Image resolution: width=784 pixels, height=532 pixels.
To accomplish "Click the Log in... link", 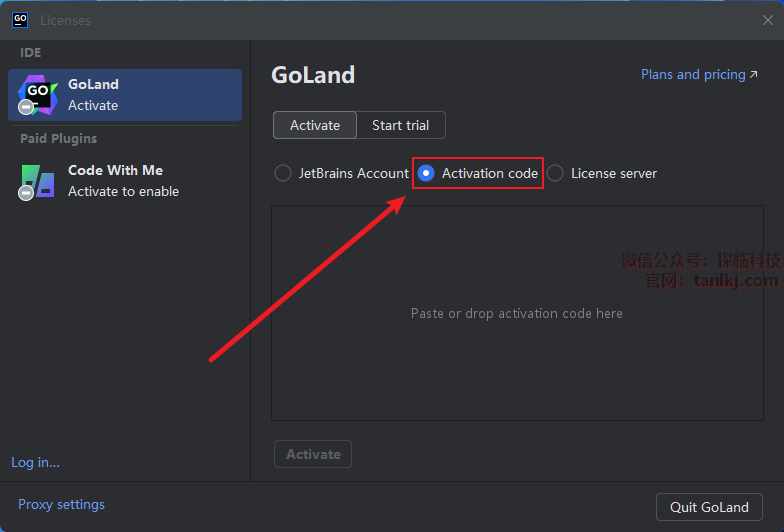I will click(x=35, y=462).
